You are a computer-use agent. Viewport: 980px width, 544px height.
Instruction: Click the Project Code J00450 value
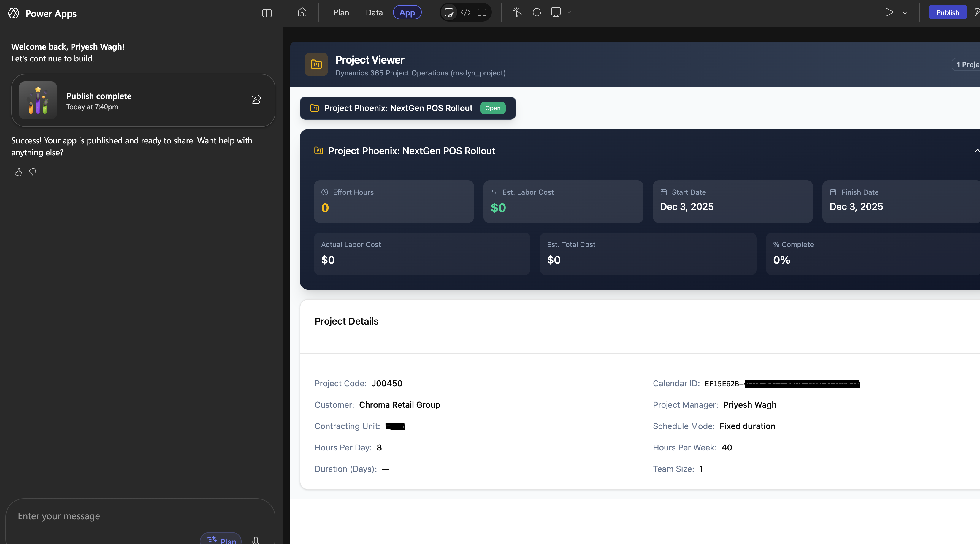click(386, 383)
